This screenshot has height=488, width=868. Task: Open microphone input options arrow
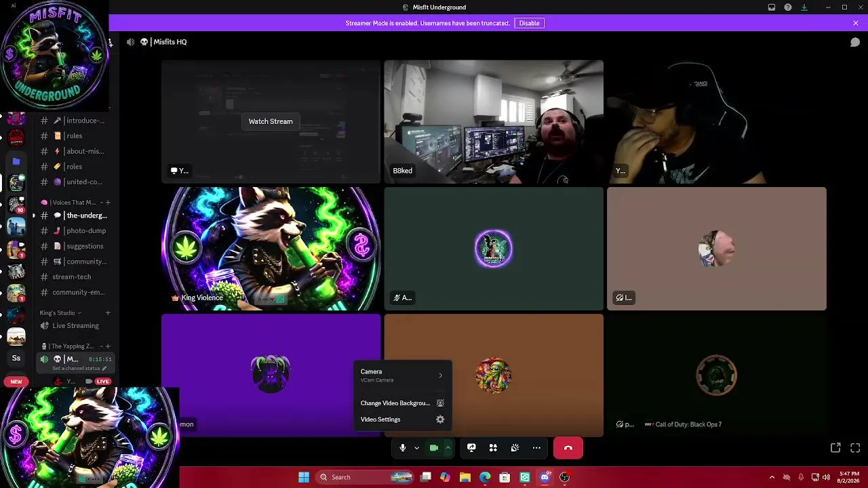point(416,448)
